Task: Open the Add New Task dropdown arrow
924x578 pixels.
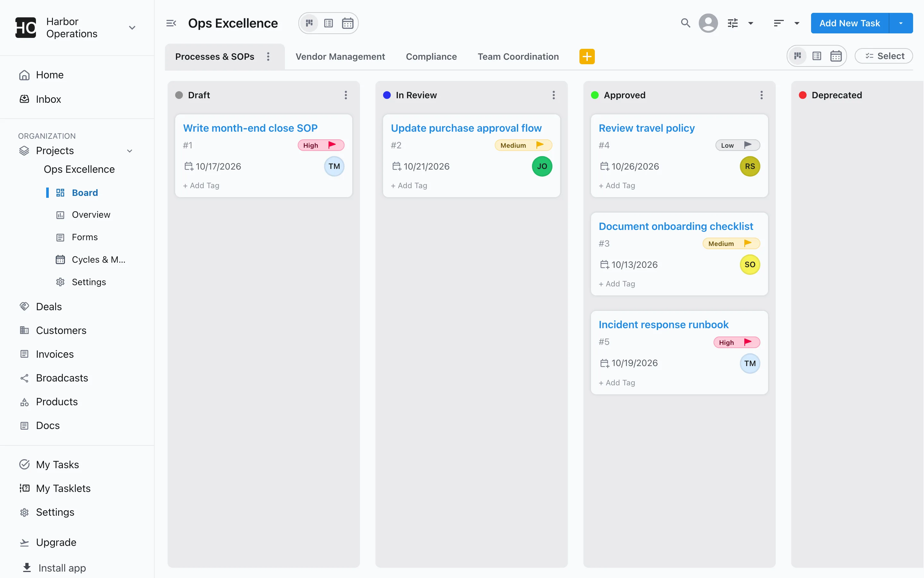Action: (x=901, y=23)
